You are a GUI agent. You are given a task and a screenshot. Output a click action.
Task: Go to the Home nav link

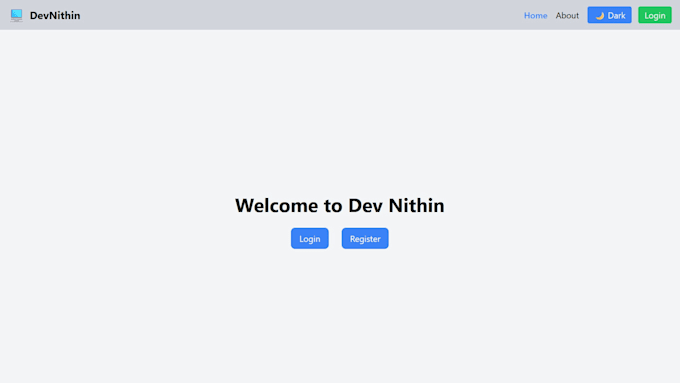[536, 16]
